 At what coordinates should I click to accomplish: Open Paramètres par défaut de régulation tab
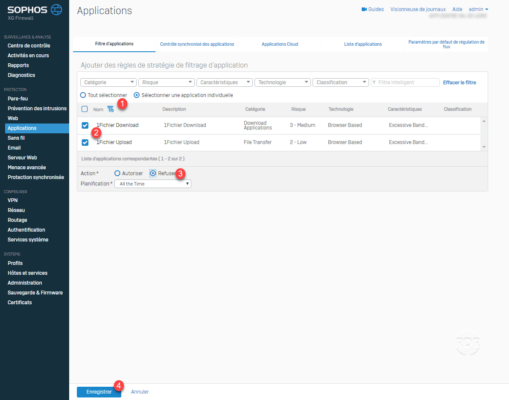point(446,44)
